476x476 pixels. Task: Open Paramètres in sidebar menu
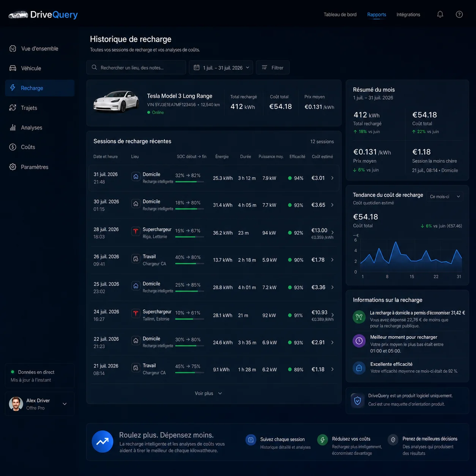(x=40, y=167)
